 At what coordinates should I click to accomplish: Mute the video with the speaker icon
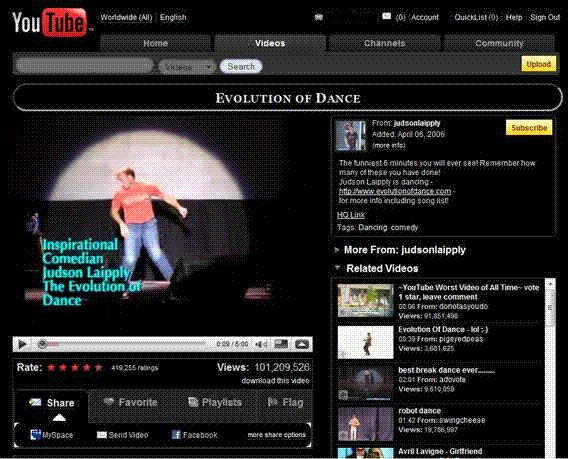click(261, 344)
